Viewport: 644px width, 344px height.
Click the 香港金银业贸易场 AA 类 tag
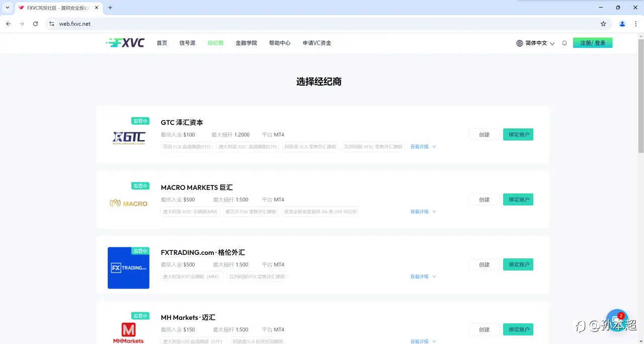point(320,212)
